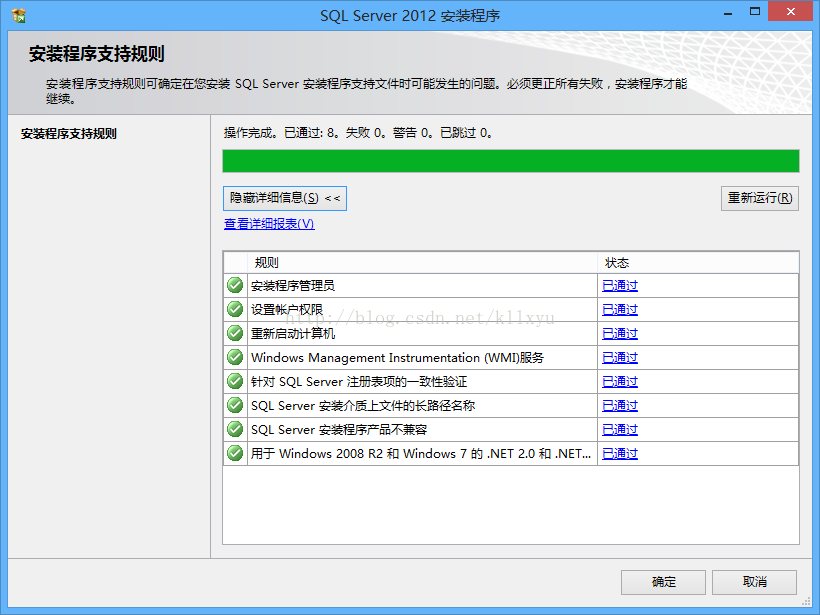Select 针对 SQL Server 注册表项的一致性验证 row
The width and height of the screenshot is (820, 615).
(511, 382)
